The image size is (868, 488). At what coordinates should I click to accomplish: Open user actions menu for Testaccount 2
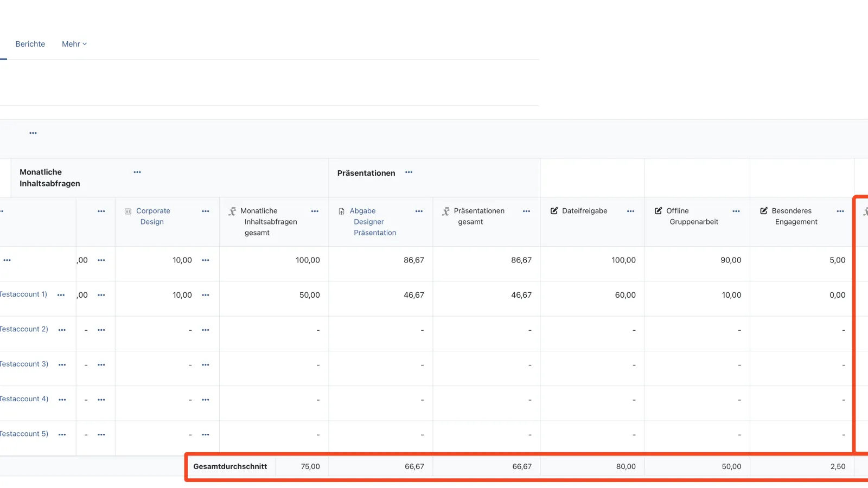[x=62, y=330]
